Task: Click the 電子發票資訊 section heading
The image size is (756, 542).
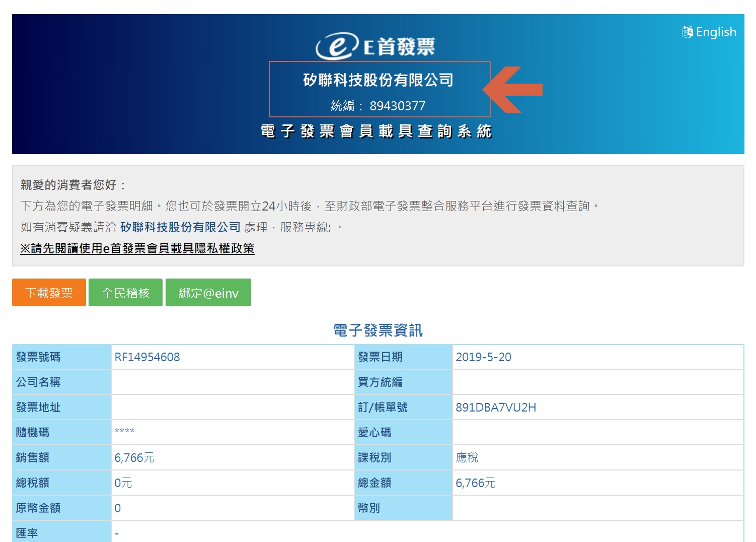Action: click(378, 330)
